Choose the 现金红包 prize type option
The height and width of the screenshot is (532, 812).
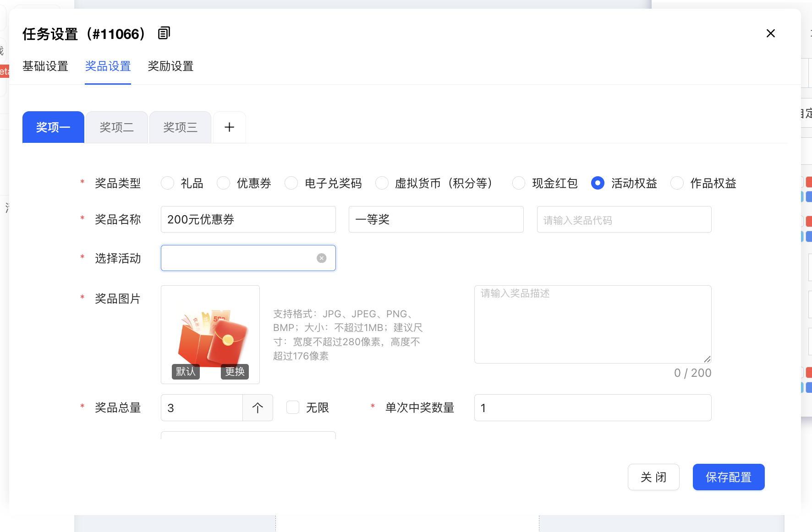519,183
